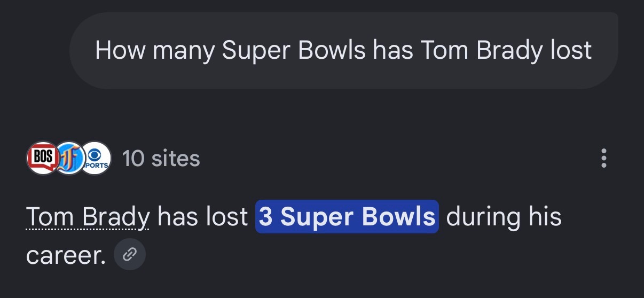Viewport: 644px width, 298px height.
Task: Tap the search query bubble
Action: (x=343, y=51)
